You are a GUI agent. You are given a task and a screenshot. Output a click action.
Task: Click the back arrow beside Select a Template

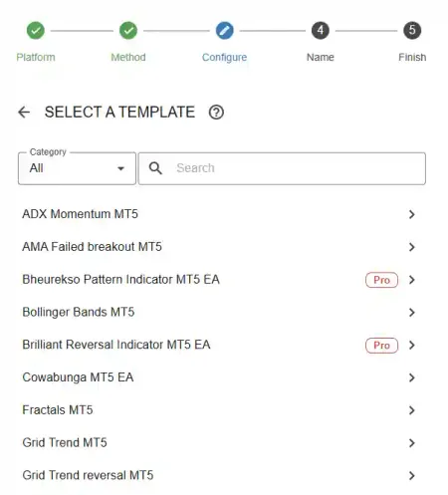(24, 113)
